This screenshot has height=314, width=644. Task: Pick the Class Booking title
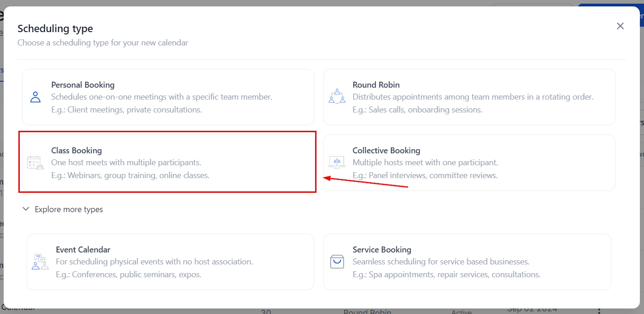point(76,151)
